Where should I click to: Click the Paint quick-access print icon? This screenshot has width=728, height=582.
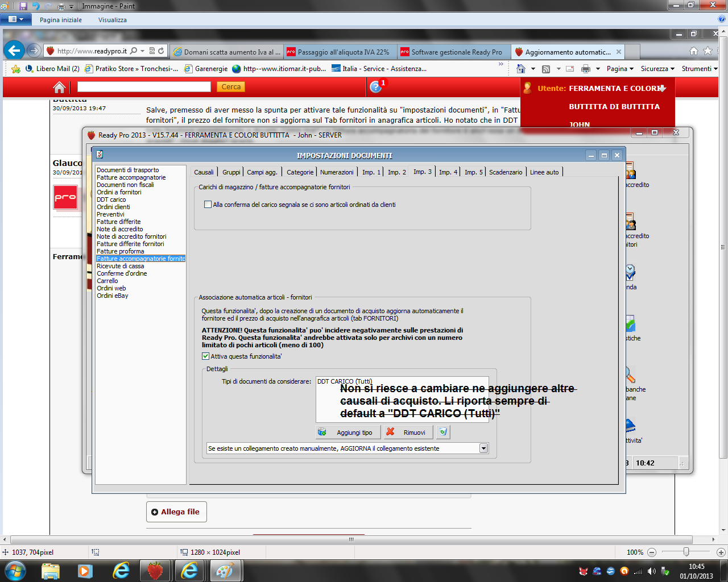point(61,6)
